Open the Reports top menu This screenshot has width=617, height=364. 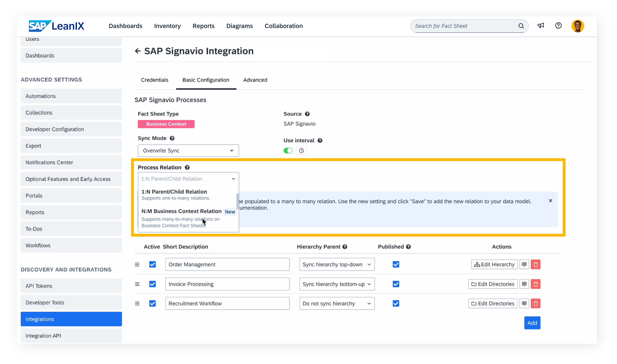204,26
